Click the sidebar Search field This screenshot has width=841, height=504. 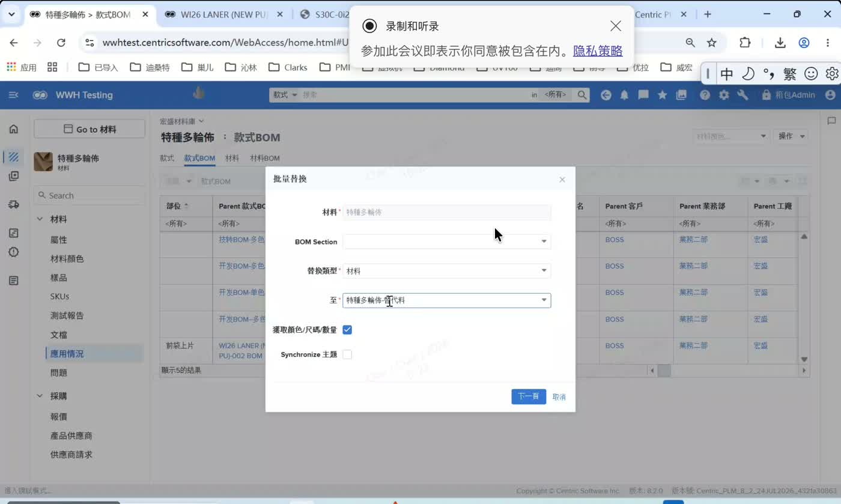point(90,195)
